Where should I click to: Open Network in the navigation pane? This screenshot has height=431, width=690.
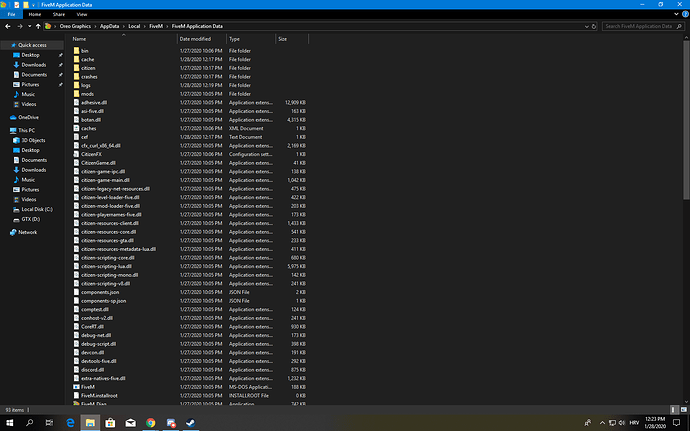pos(23,232)
